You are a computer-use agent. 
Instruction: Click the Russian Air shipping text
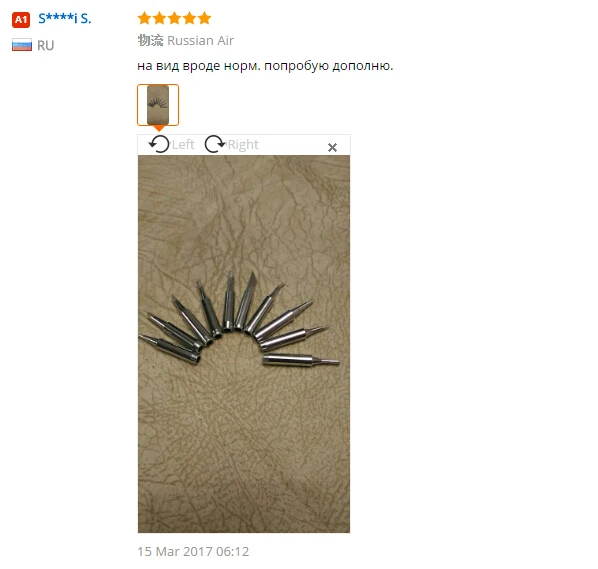(201, 40)
